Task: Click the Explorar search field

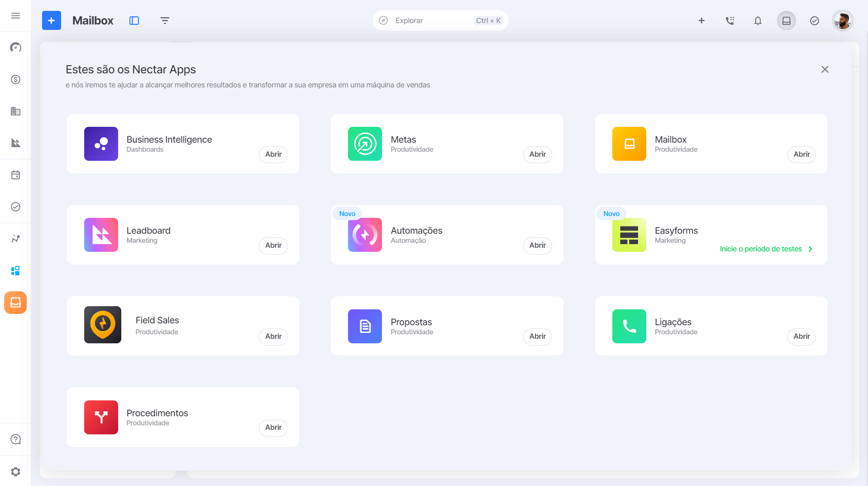Action: (440, 20)
